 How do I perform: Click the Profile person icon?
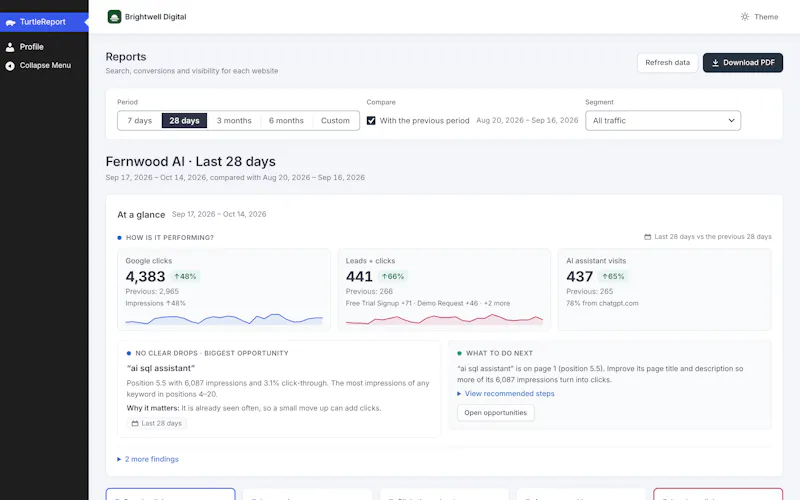tap(10, 47)
